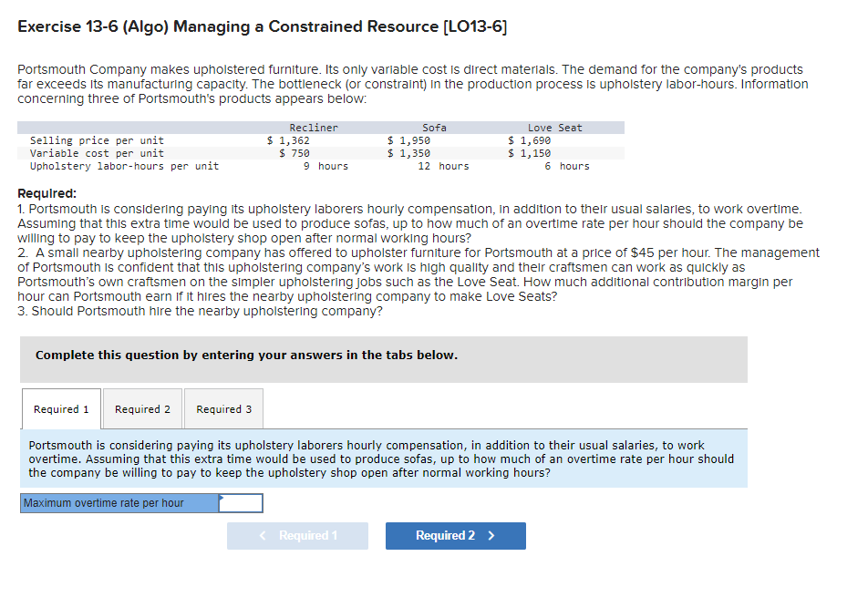The height and width of the screenshot is (608, 868).
Task: Click the Selling price per unit row label
Action: [97, 140]
